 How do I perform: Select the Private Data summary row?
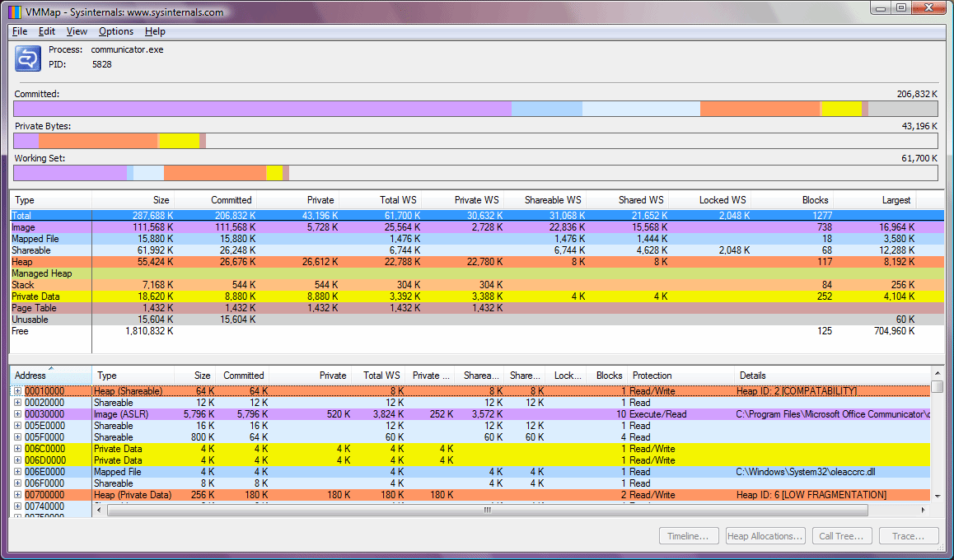click(49, 296)
